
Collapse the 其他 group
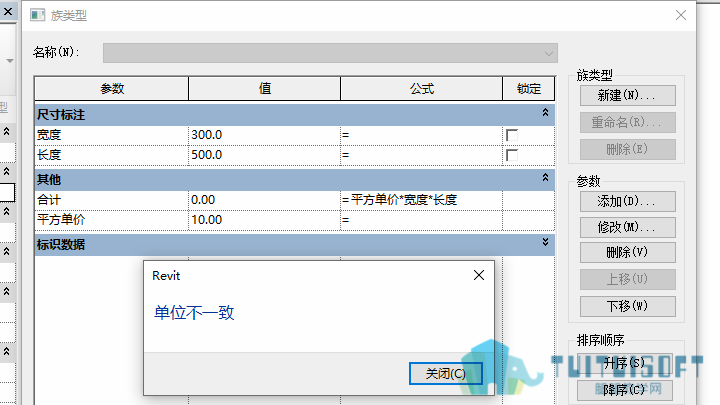(545, 177)
